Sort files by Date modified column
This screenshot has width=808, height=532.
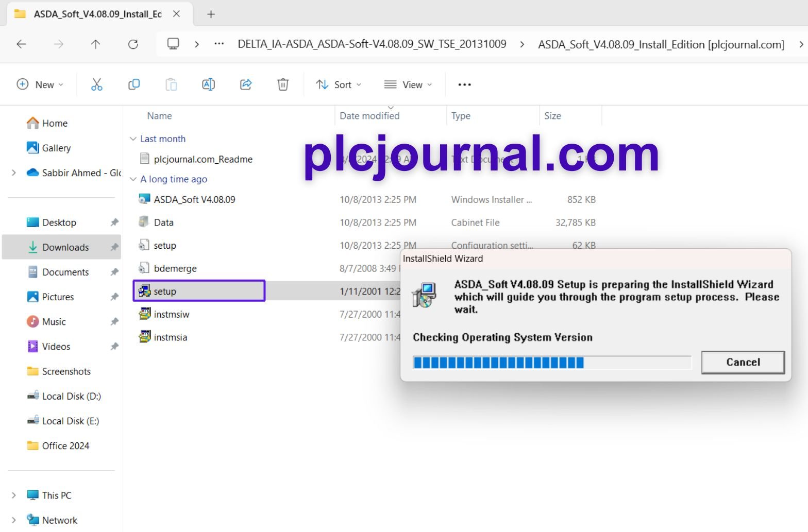(x=369, y=116)
